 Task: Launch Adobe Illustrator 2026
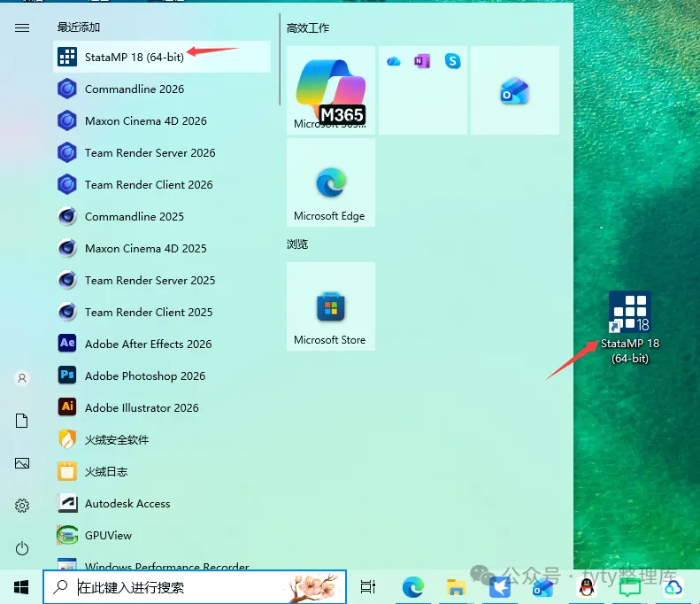click(x=162, y=407)
